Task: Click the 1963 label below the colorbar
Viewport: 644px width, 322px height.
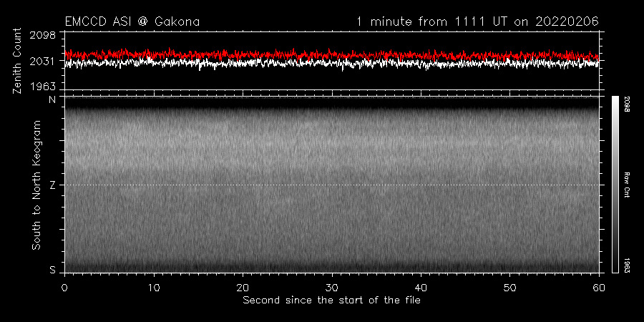Action: (627, 265)
